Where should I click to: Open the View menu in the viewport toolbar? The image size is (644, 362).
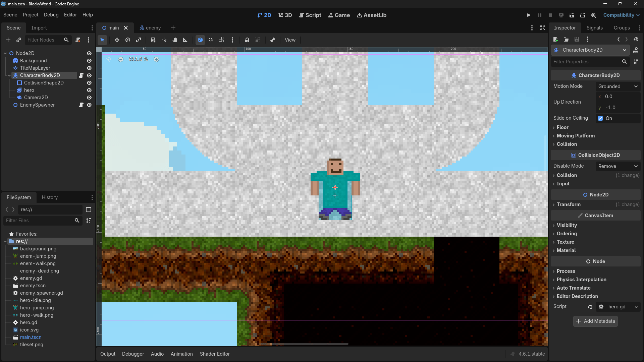[x=290, y=40]
